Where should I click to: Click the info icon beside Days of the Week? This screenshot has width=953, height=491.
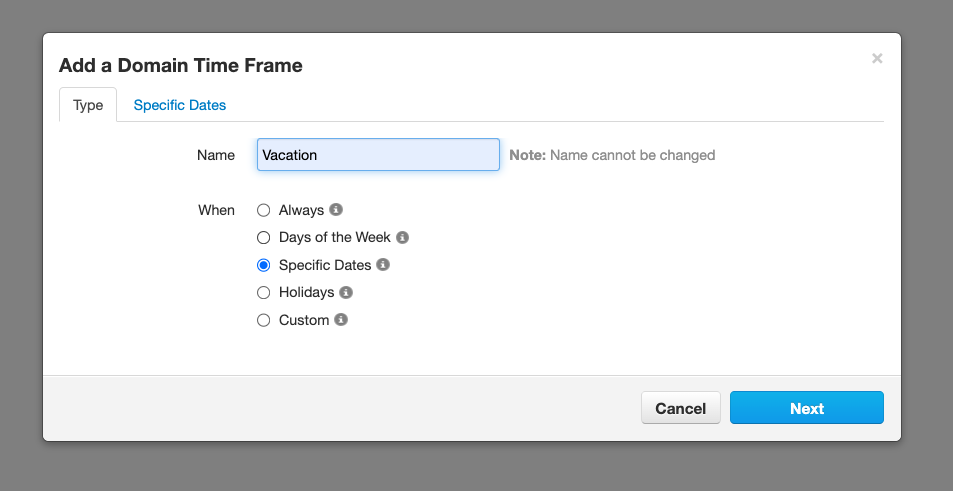[x=402, y=238]
